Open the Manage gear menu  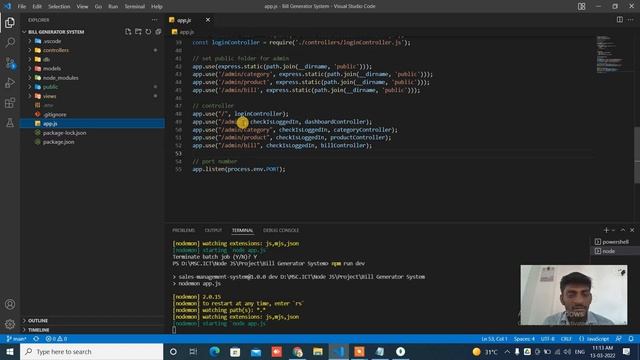(x=10, y=324)
